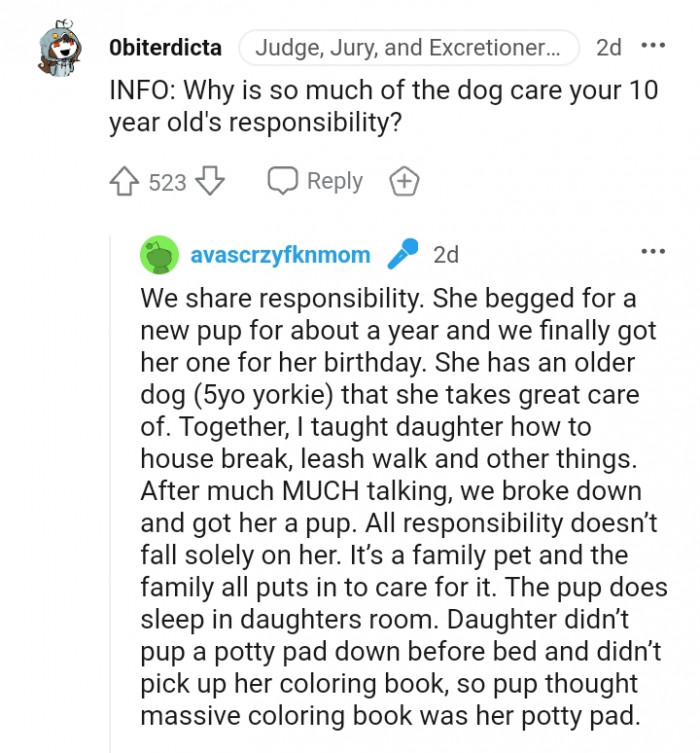The image size is (700, 753).
Task: Open the three-dot menu on Obiterdicta's comment
Action: [652, 47]
